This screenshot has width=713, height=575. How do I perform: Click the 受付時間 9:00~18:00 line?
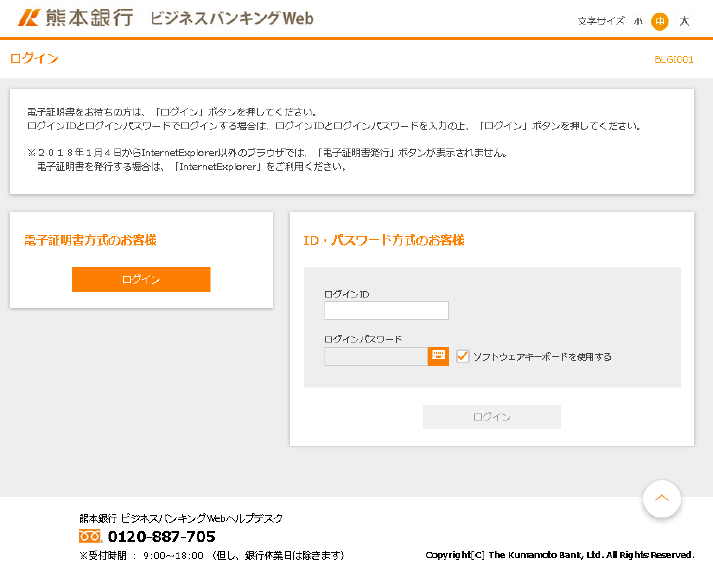click(212, 555)
